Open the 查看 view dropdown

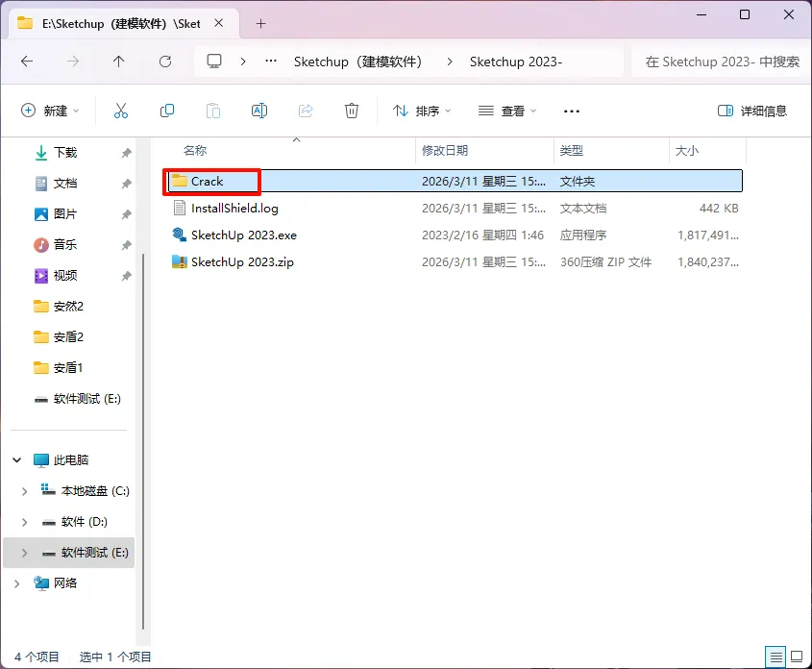507,111
